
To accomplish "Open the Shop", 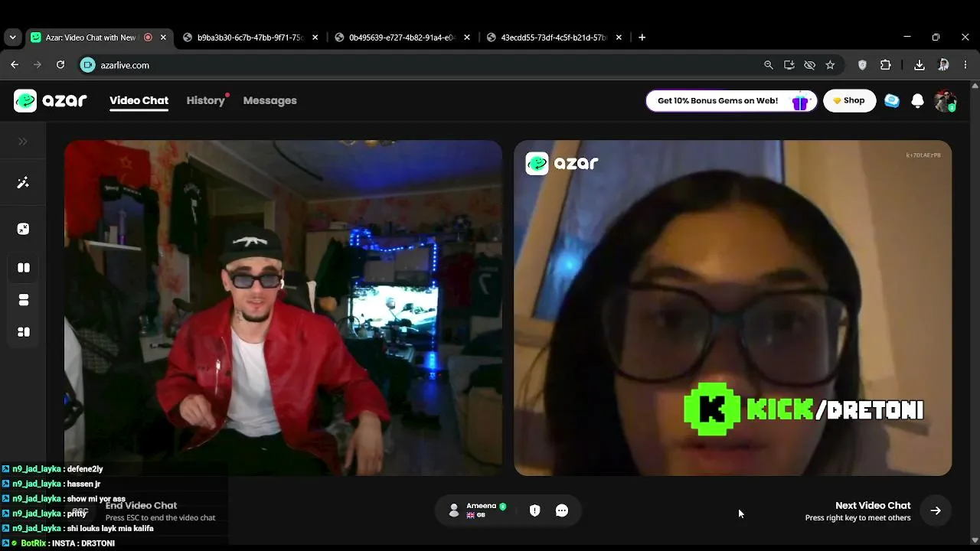I will (x=849, y=101).
